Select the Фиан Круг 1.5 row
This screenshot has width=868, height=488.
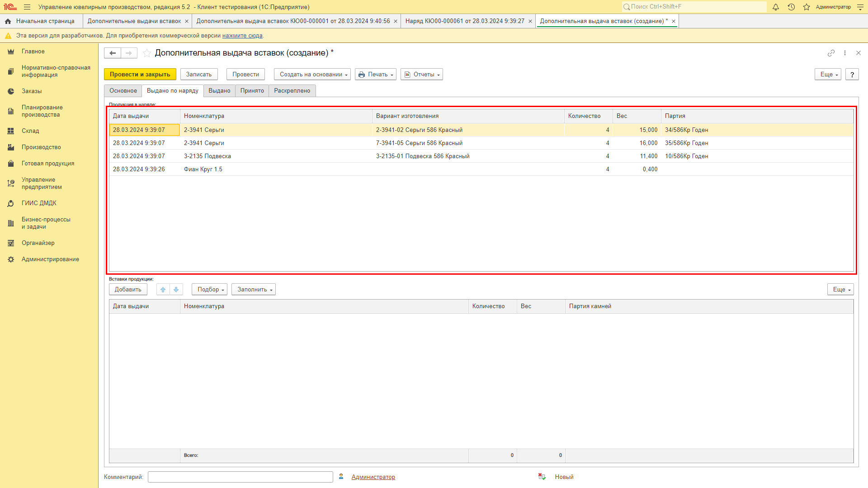pos(481,169)
